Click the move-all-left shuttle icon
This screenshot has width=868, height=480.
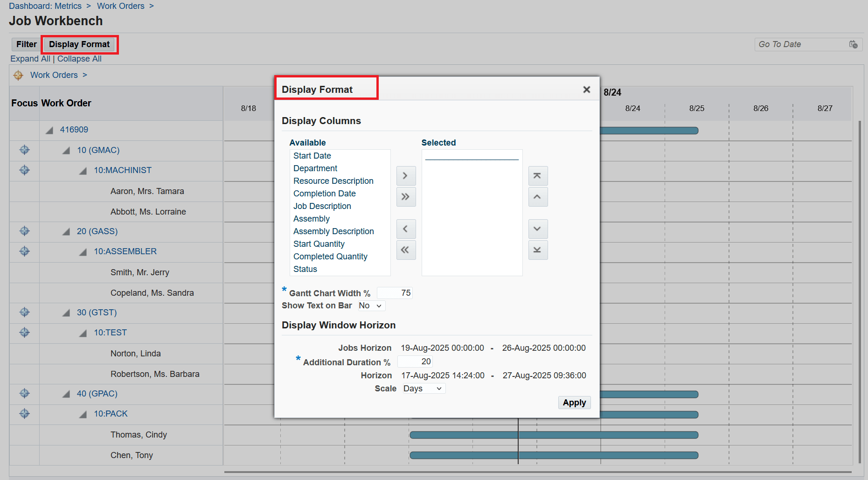[x=405, y=250]
